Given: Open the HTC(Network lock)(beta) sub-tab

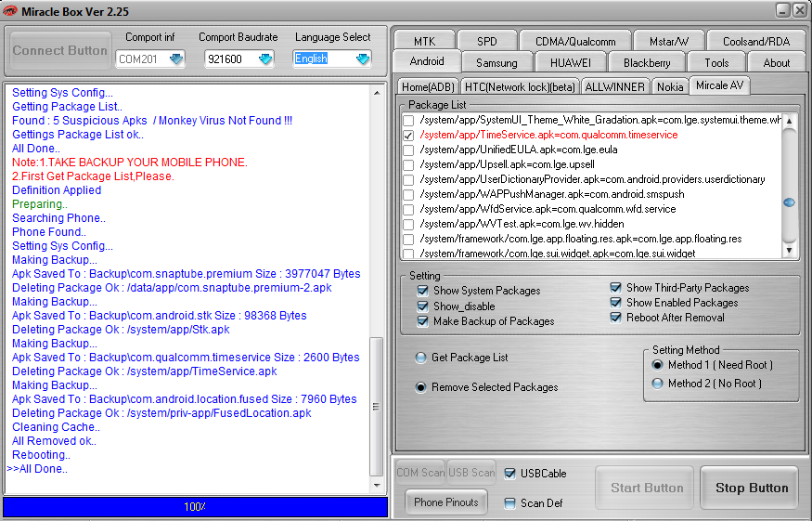Looking at the screenshot, I should [x=520, y=86].
